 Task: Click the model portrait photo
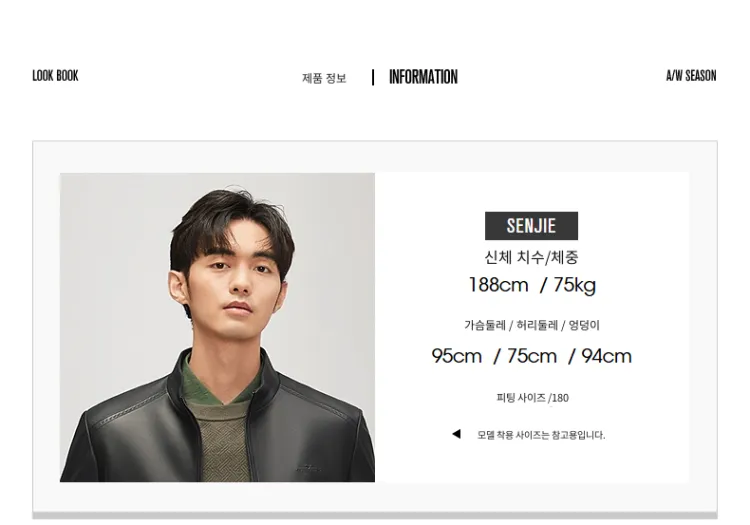[x=217, y=327]
